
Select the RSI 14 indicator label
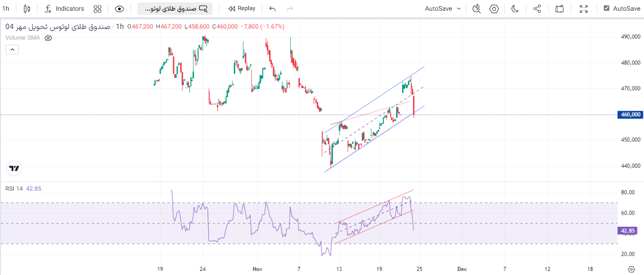[14, 189]
